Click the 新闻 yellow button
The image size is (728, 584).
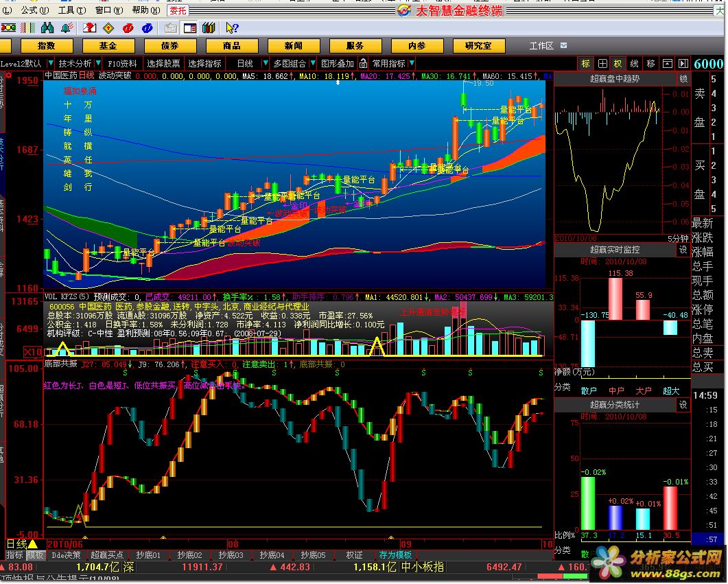point(294,46)
